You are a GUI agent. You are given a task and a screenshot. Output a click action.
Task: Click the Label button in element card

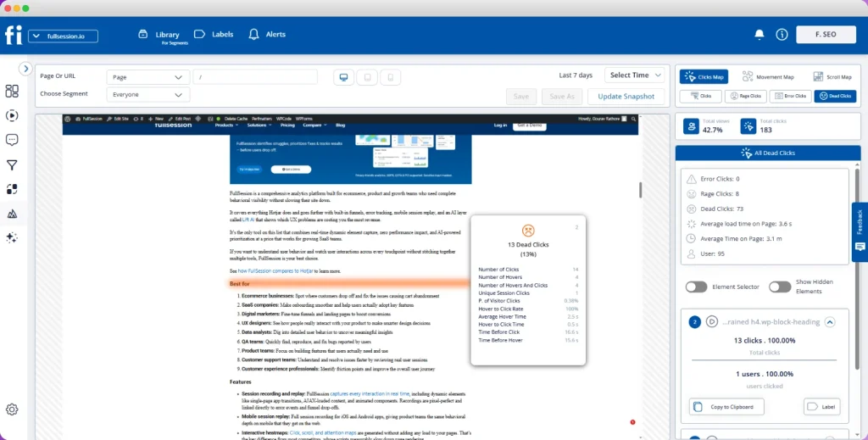click(821, 407)
